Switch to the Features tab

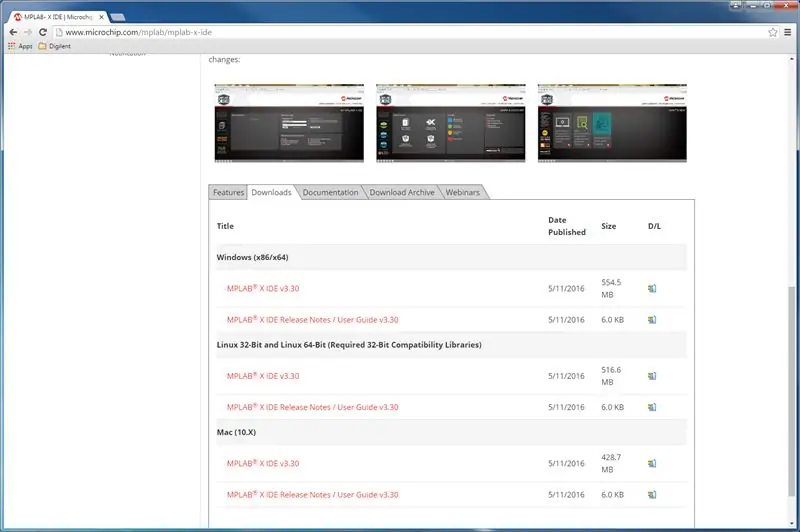click(x=228, y=192)
